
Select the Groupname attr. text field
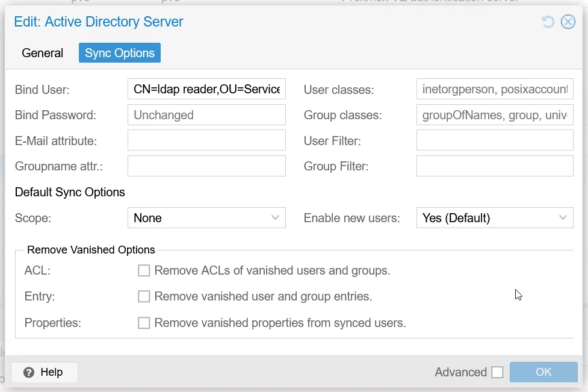(206, 166)
